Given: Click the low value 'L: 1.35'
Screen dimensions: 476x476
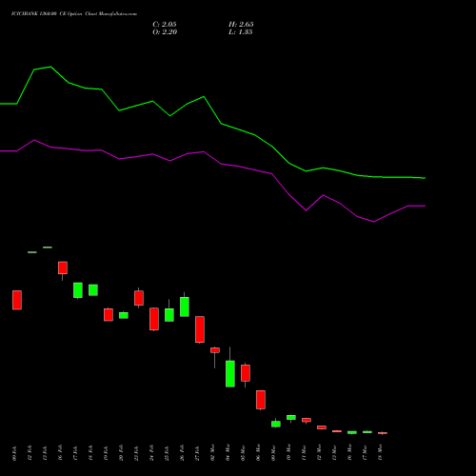Looking at the screenshot, I should [241, 31].
